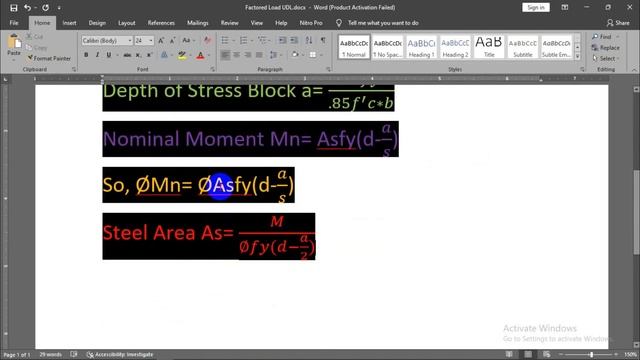Toggle bold formatting
This screenshot has height=360, width=640.
pyautogui.click(x=86, y=55)
